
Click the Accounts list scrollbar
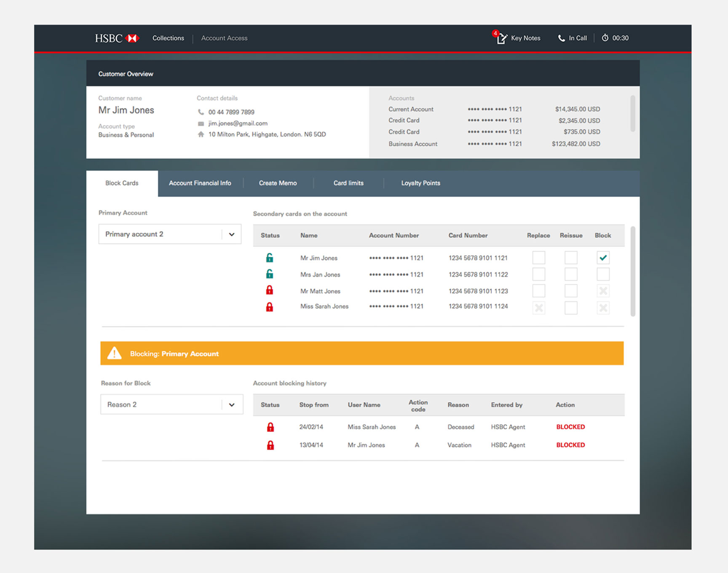632,114
